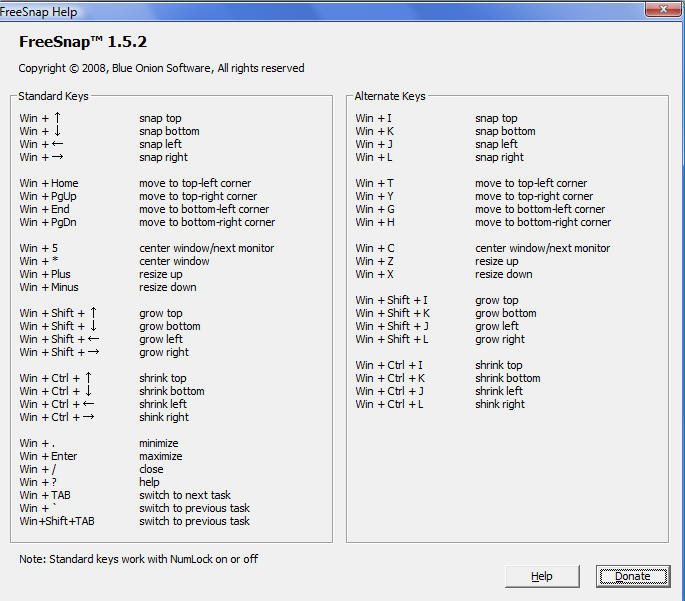Click the 'Win + 5' shortcut text

38,248
